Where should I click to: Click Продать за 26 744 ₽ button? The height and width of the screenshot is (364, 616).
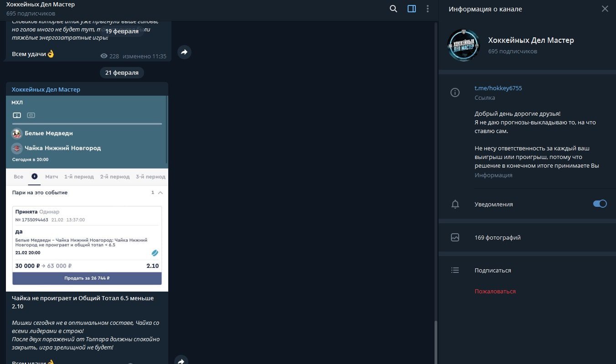[x=87, y=278]
